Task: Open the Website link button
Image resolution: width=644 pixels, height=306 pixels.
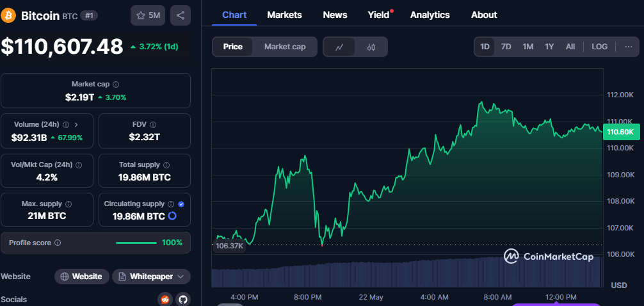Action: pyautogui.click(x=82, y=277)
